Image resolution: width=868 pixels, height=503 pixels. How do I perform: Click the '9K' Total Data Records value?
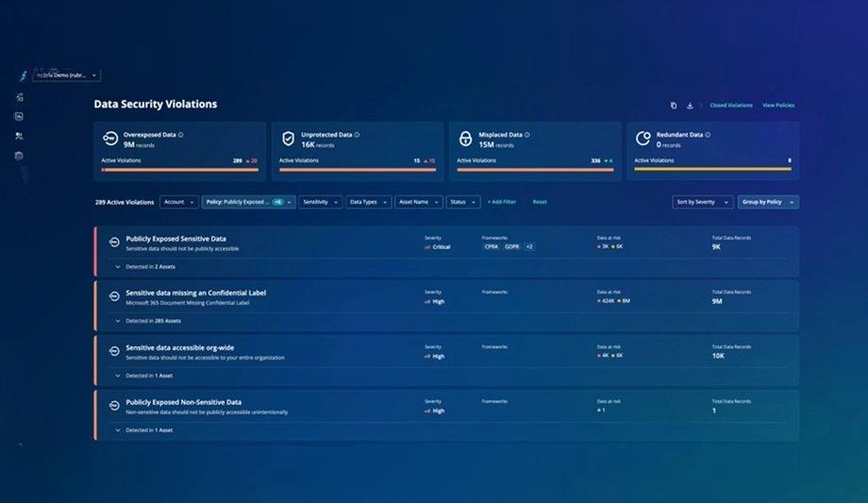[716, 247]
